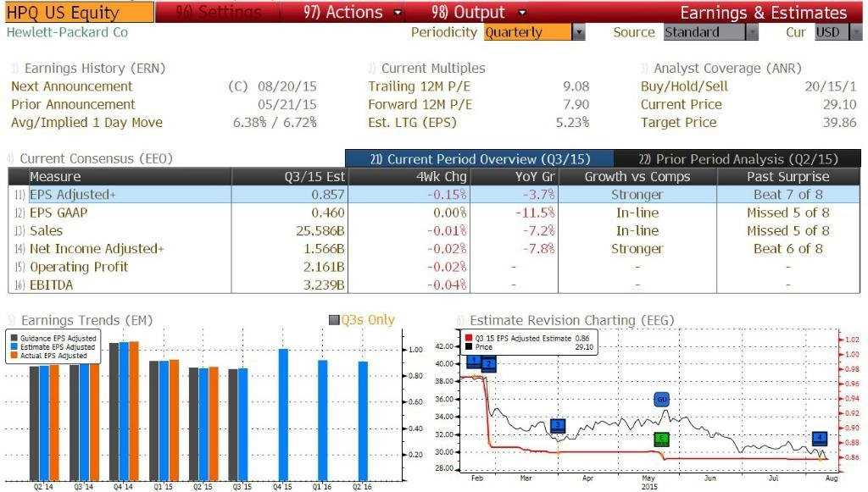Click the HPQ US Equity ticker field
The height and width of the screenshot is (492, 868).
(x=79, y=12)
